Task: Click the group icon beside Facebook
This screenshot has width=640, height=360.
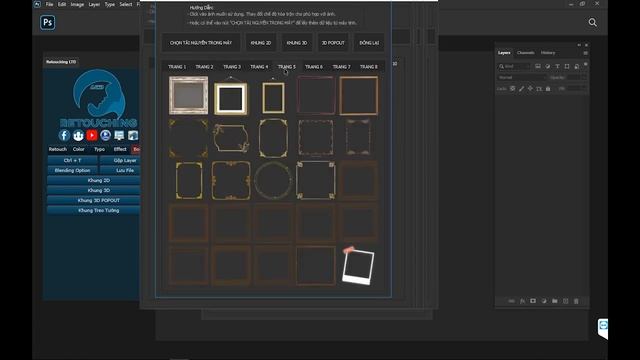Action: 78,136
